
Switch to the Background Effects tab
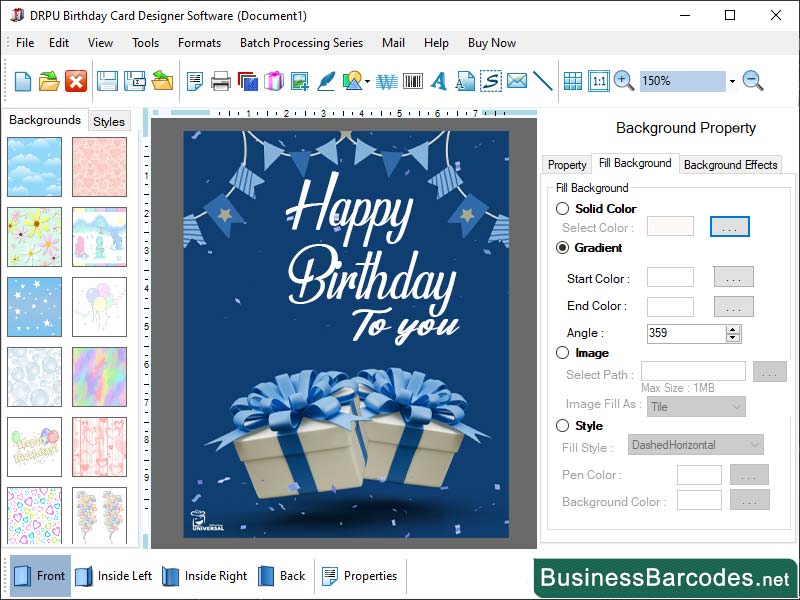(x=730, y=164)
